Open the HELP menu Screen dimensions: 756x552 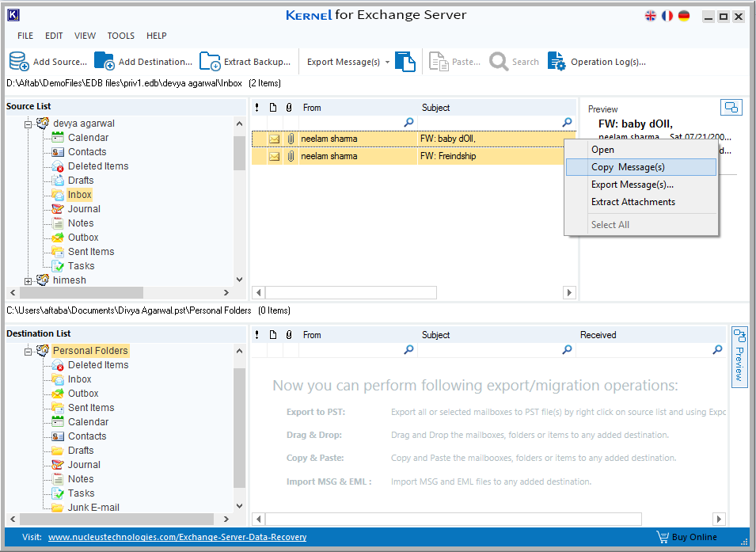click(156, 36)
